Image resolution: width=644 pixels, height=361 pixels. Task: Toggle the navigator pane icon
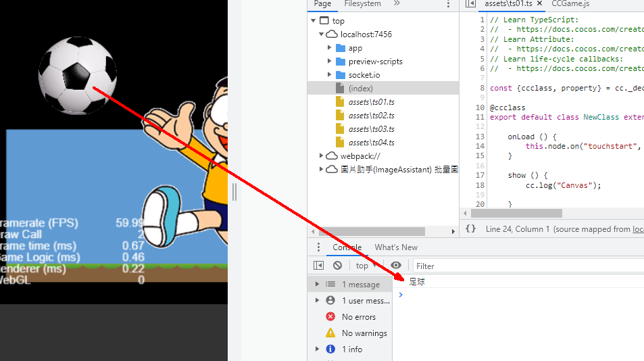click(x=470, y=3)
